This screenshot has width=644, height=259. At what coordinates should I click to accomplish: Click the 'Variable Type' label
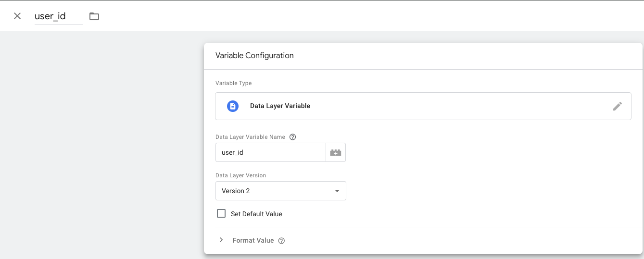233,83
